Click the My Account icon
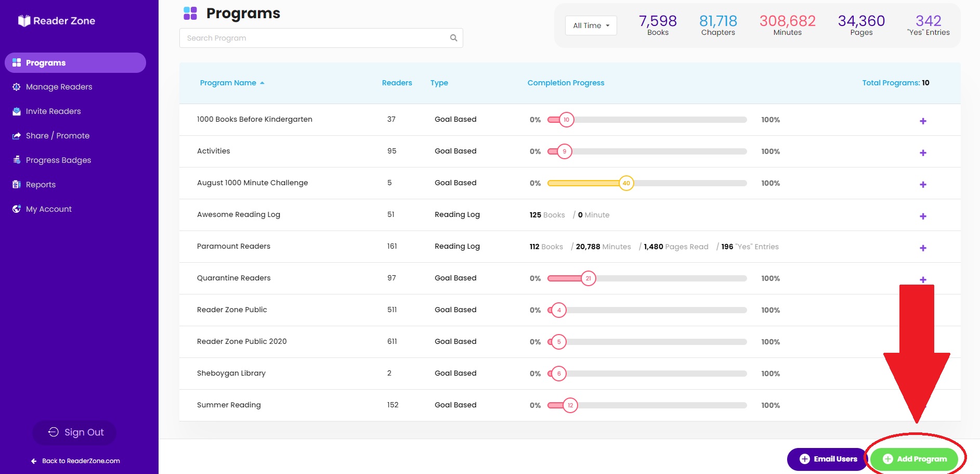The image size is (980, 474). pos(17,209)
